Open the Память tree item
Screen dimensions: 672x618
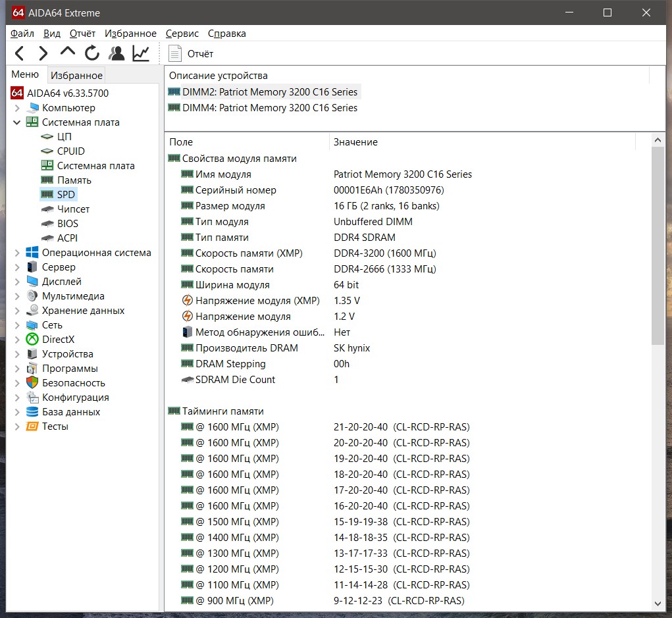tap(74, 180)
